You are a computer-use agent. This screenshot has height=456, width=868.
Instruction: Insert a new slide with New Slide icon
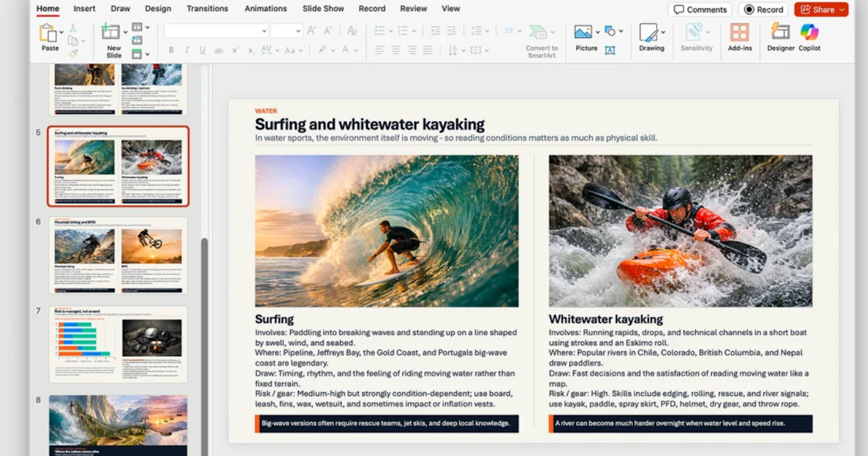pos(111,32)
